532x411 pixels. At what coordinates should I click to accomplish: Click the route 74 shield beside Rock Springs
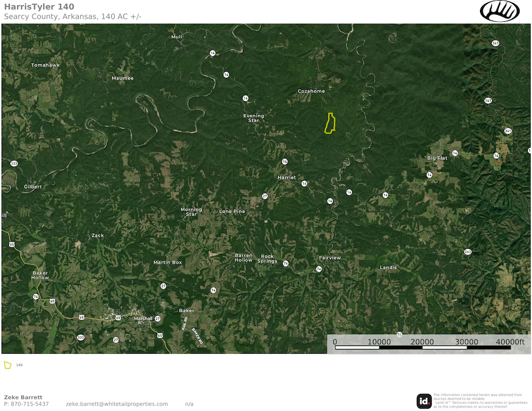coord(286,263)
